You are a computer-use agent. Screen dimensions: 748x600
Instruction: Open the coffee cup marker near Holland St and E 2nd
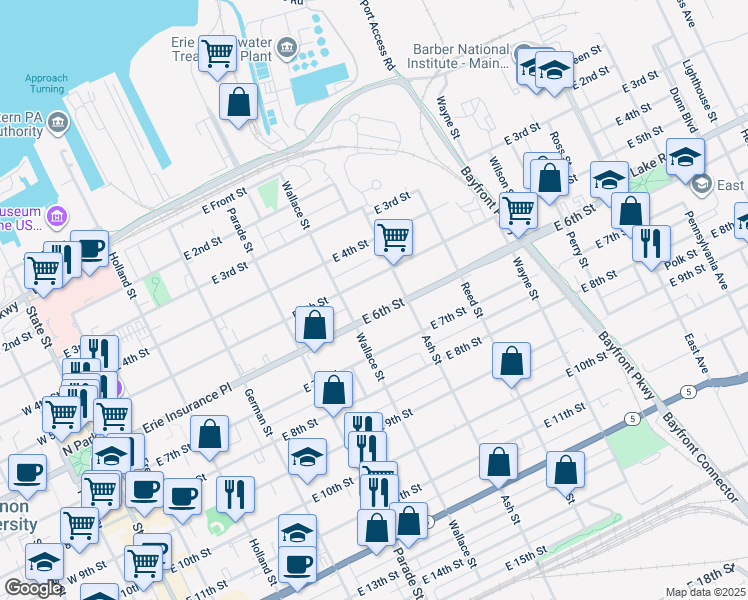(x=90, y=249)
